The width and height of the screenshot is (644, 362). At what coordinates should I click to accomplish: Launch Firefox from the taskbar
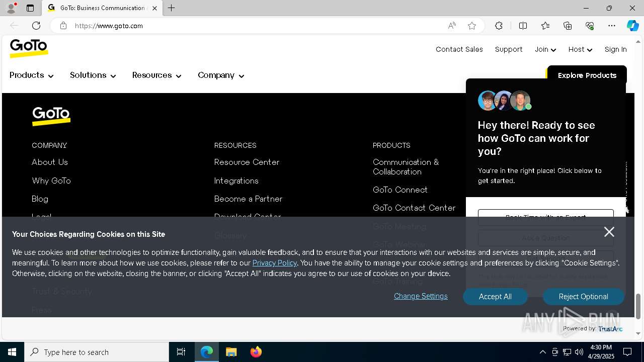(256, 352)
